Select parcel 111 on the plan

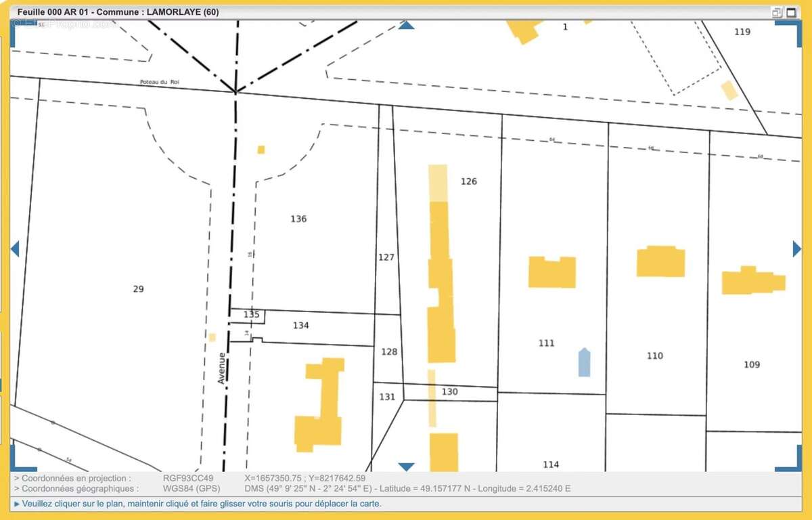pos(546,343)
